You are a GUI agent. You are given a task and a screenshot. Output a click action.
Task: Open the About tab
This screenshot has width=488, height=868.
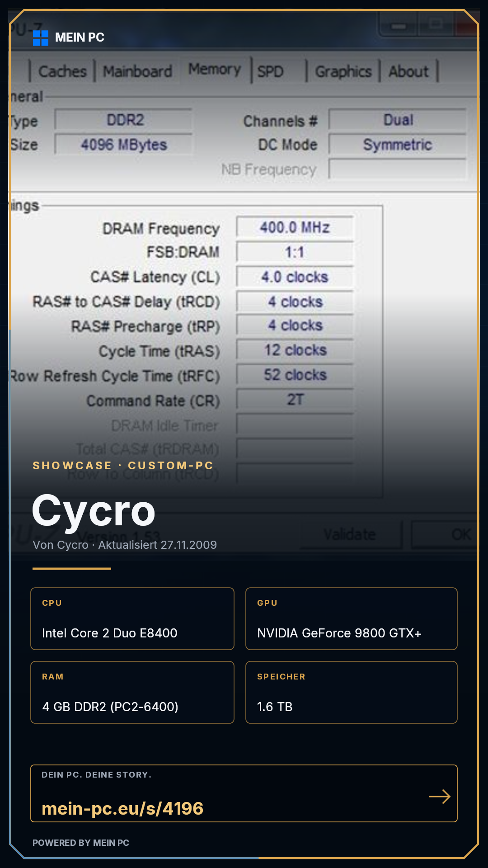(408, 71)
